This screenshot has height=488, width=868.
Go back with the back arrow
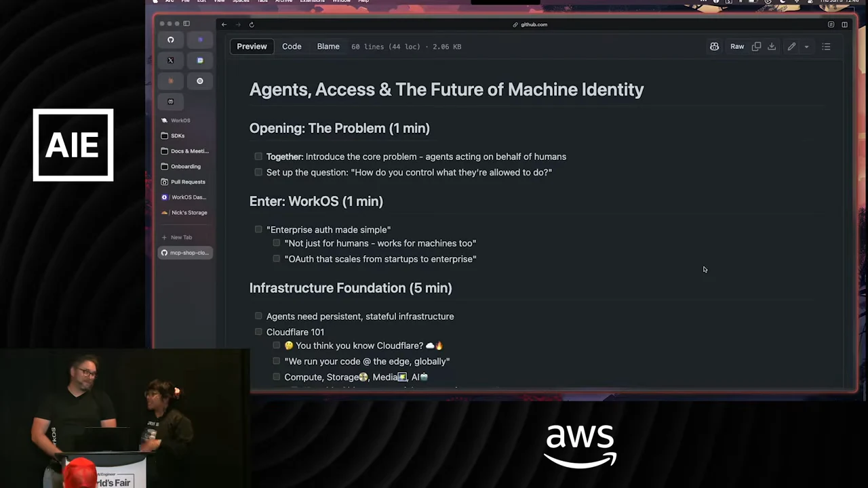pyautogui.click(x=224, y=24)
